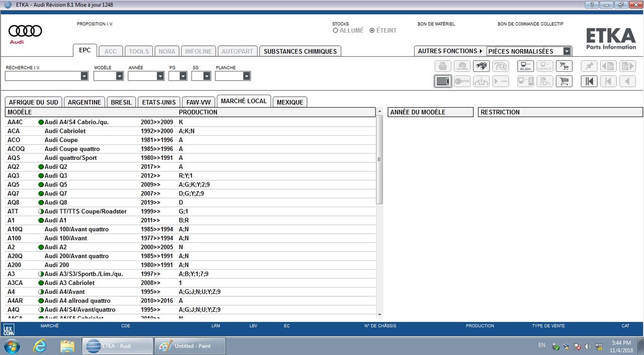Jump to first page arrow icon

pyautogui.click(x=589, y=81)
